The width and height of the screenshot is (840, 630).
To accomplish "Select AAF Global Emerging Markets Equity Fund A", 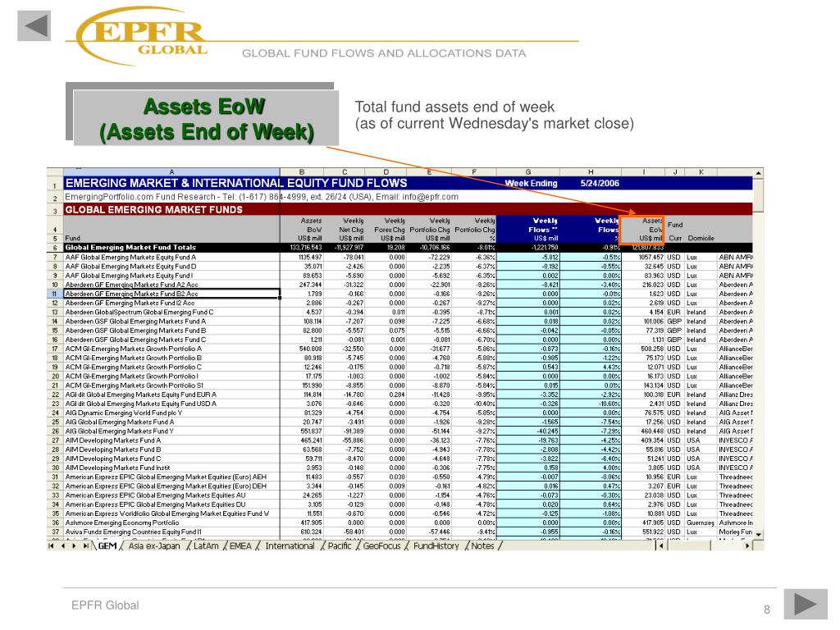I will tap(130, 257).
